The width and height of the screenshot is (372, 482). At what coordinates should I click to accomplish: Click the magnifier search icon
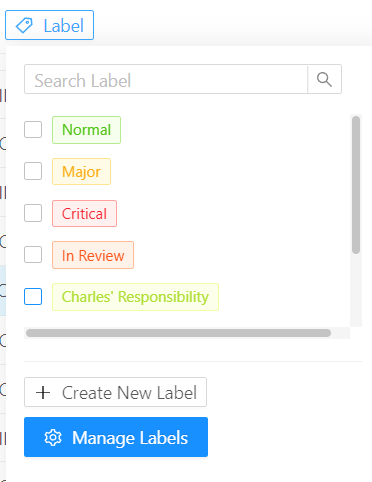[x=324, y=79]
